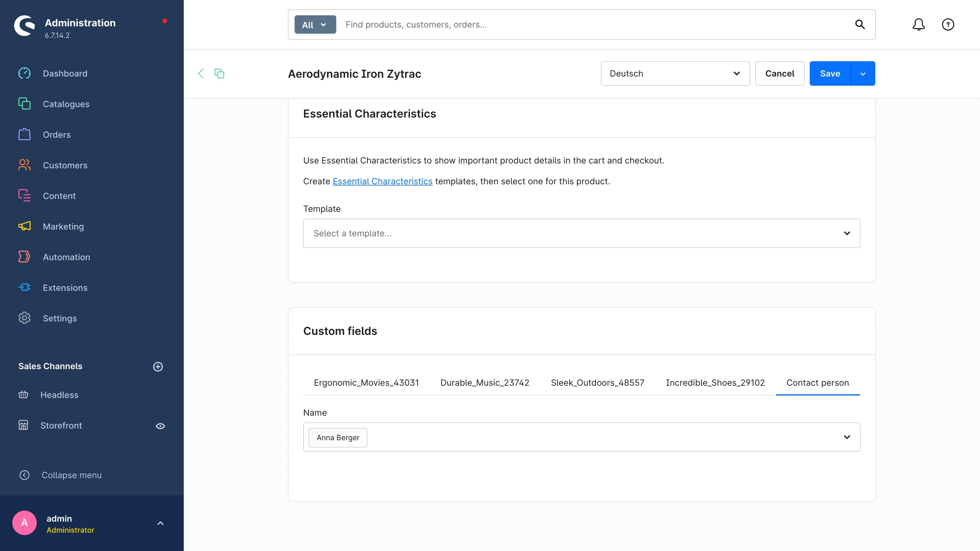Click the Extensions plug icon
The height and width of the screenshot is (551, 980).
pos(24,287)
